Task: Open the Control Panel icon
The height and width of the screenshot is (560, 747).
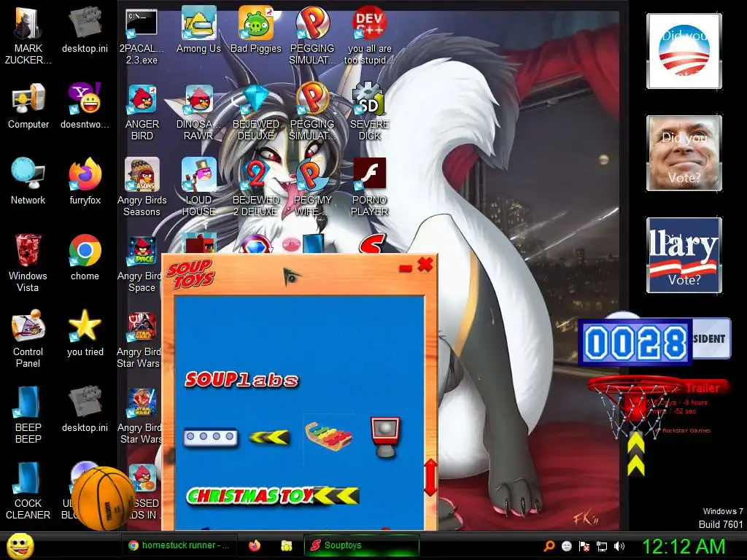Action: tap(28, 339)
